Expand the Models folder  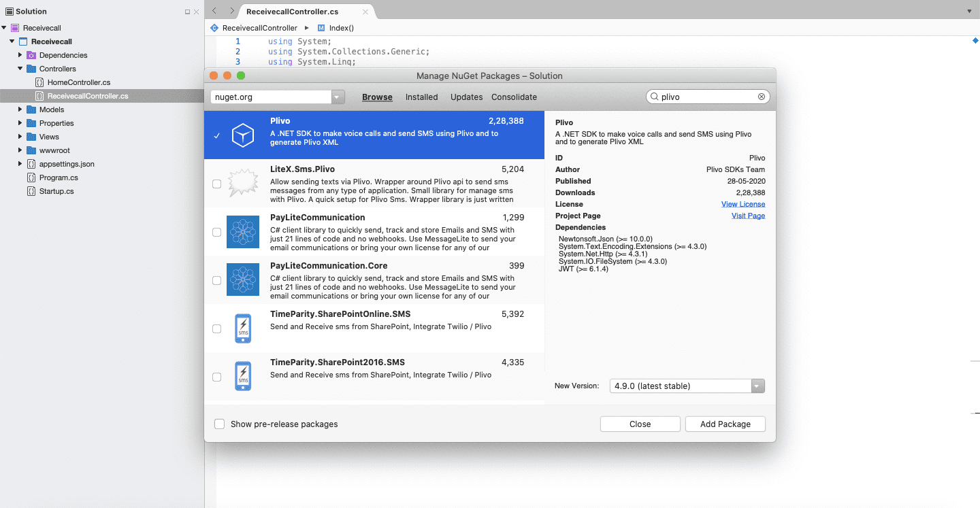click(x=19, y=109)
